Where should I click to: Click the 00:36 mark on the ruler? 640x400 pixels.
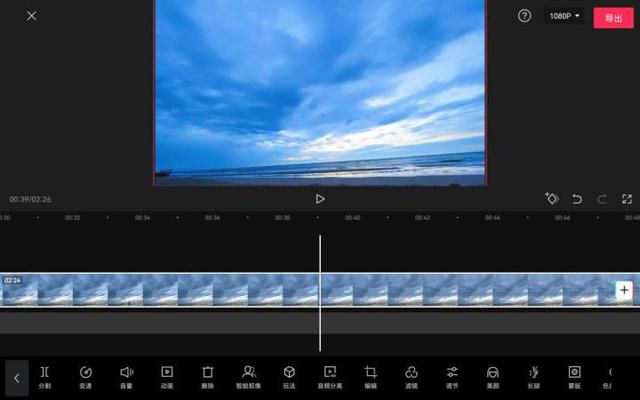click(212, 218)
